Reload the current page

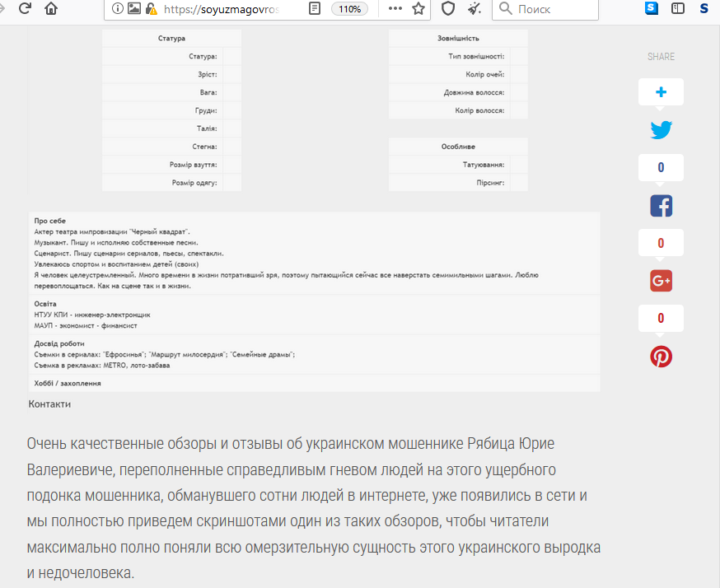tap(25, 9)
